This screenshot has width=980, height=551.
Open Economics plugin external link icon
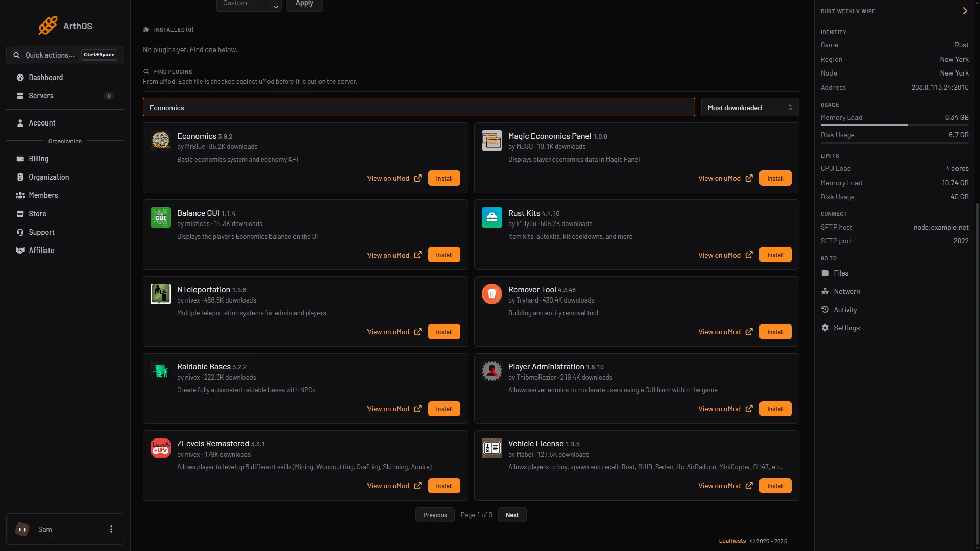click(418, 178)
